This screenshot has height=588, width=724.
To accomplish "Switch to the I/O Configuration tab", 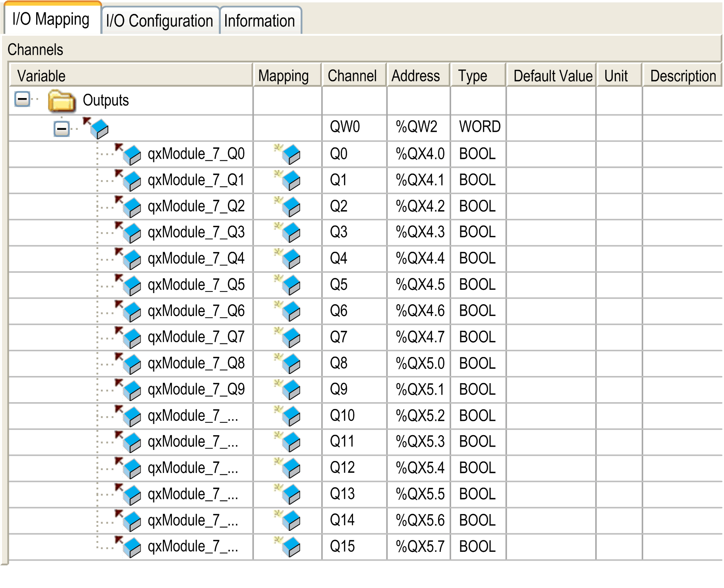I will [x=160, y=21].
